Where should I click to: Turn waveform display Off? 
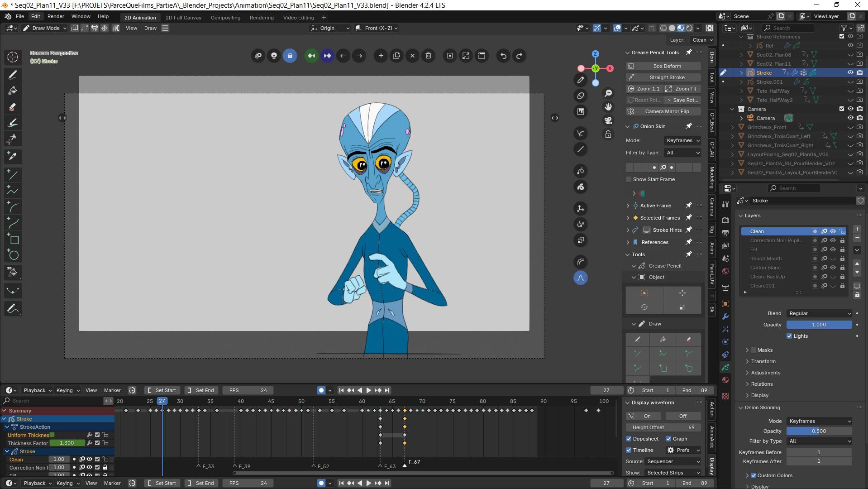pyautogui.click(x=682, y=416)
